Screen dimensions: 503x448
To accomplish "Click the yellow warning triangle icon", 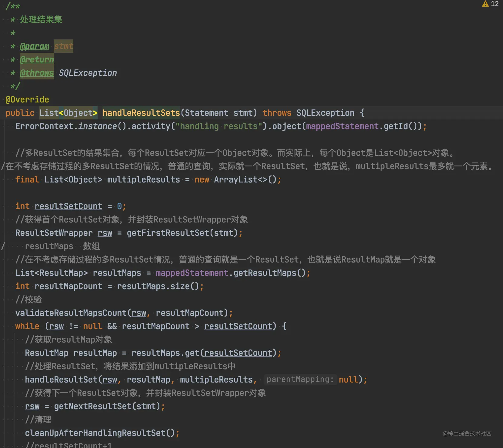I will point(485,4).
